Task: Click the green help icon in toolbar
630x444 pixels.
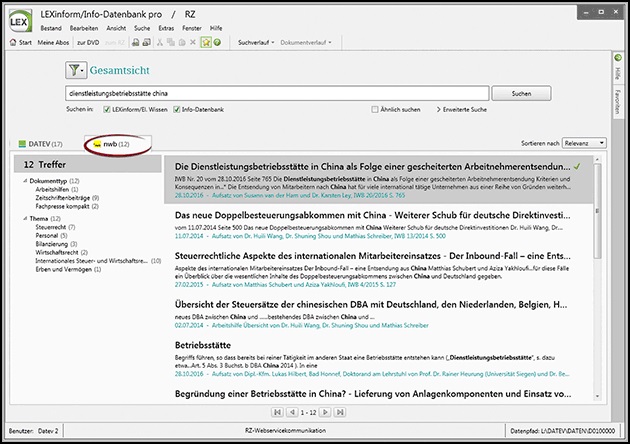Action: click(x=217, y=44)
